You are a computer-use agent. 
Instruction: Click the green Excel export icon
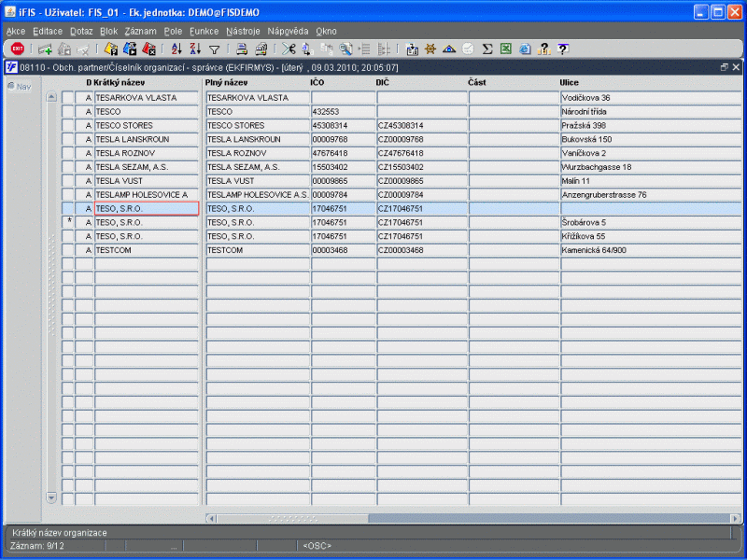tap(506, 49)
